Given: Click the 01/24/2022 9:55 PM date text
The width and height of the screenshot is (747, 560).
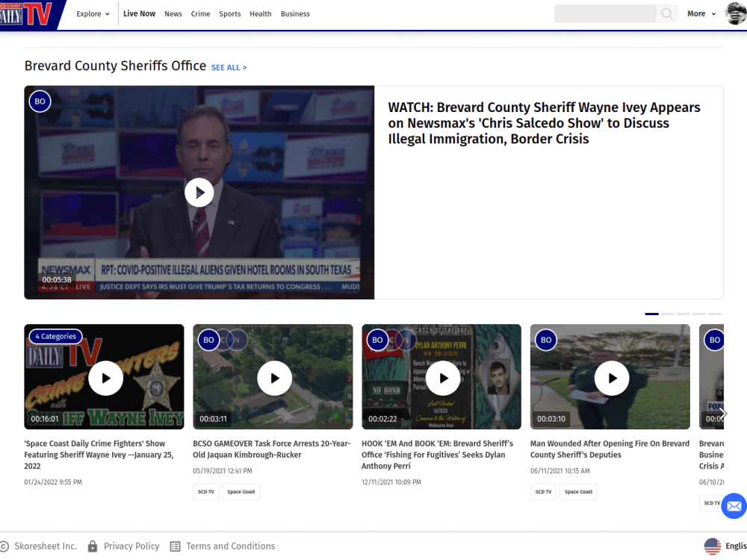Looking at the screenshot, I should (53, 482).
